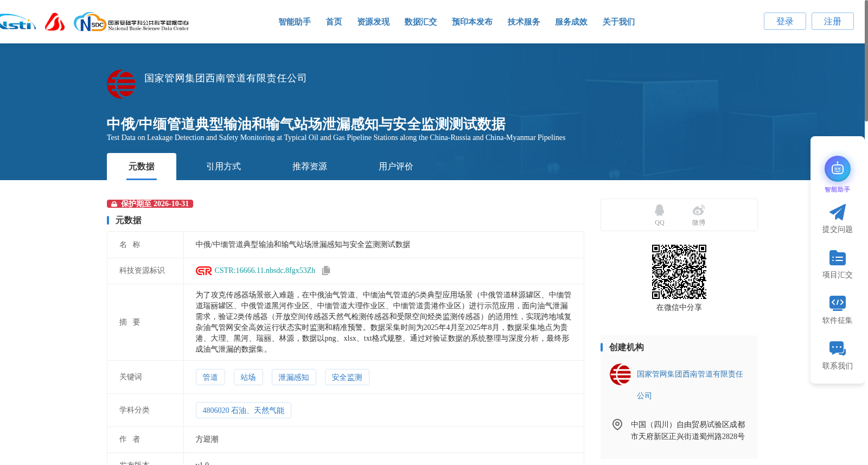Click the author name 方迎潮

tap(207, 439)
